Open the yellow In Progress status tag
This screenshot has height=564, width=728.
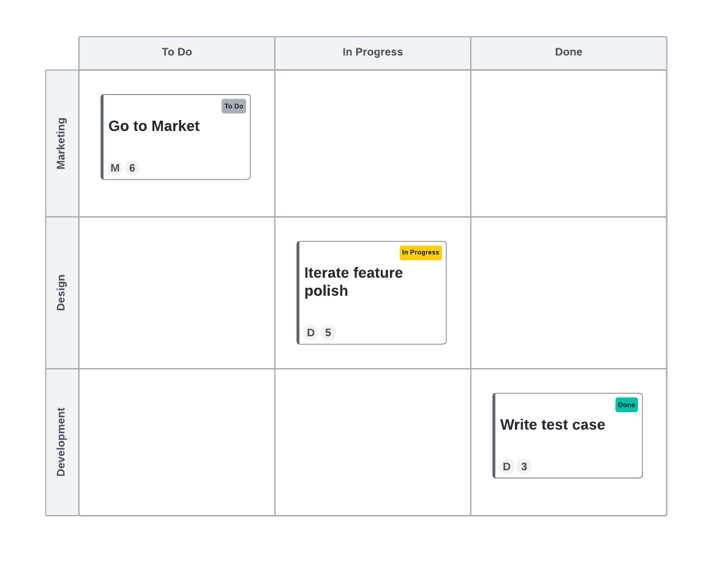[421, 252]
